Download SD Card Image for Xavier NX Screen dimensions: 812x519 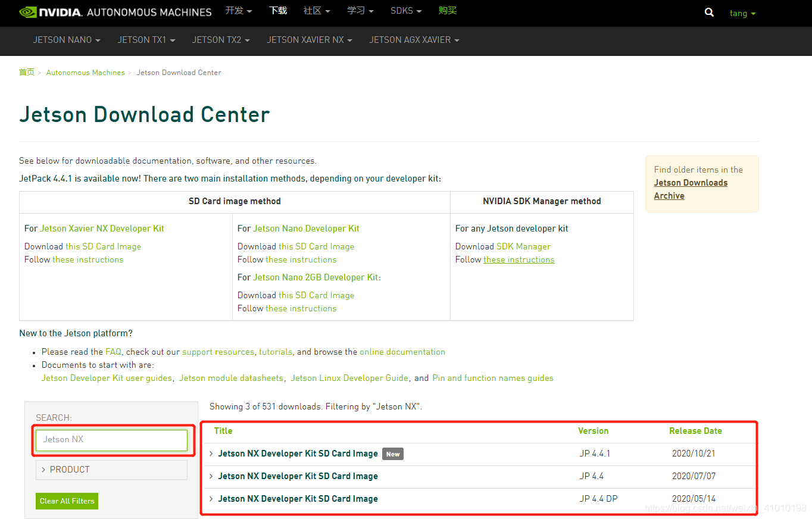(104, 246)
